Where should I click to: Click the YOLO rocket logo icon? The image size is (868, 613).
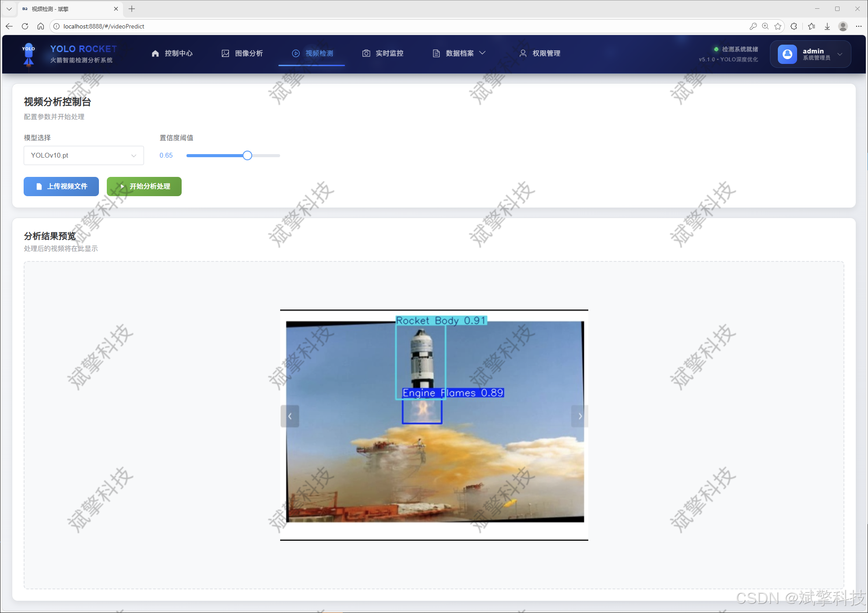click(28, 54)
